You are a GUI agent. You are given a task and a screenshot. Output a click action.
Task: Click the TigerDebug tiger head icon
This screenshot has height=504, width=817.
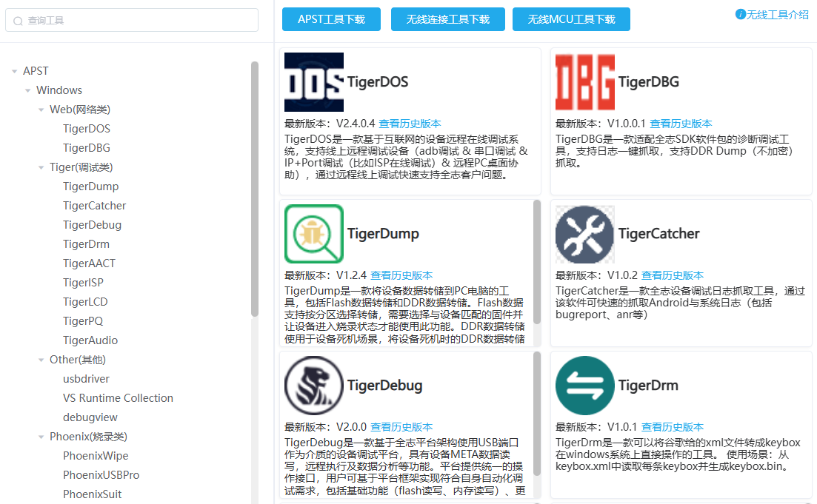click(x=314, y=386)
